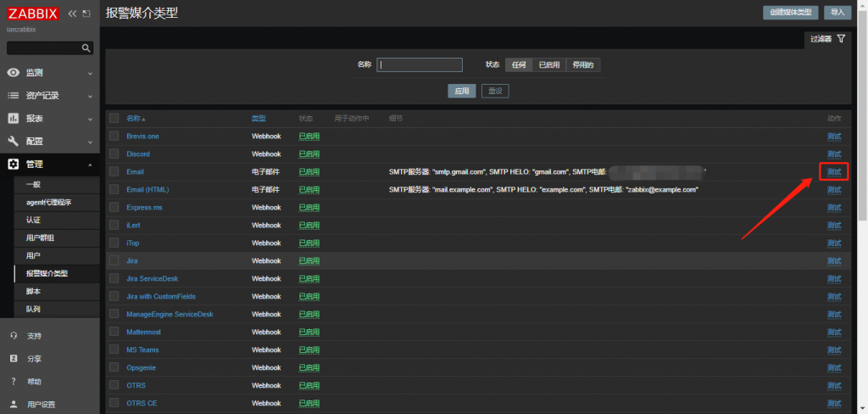Open 帮助 question mark icon

(14, 381)
